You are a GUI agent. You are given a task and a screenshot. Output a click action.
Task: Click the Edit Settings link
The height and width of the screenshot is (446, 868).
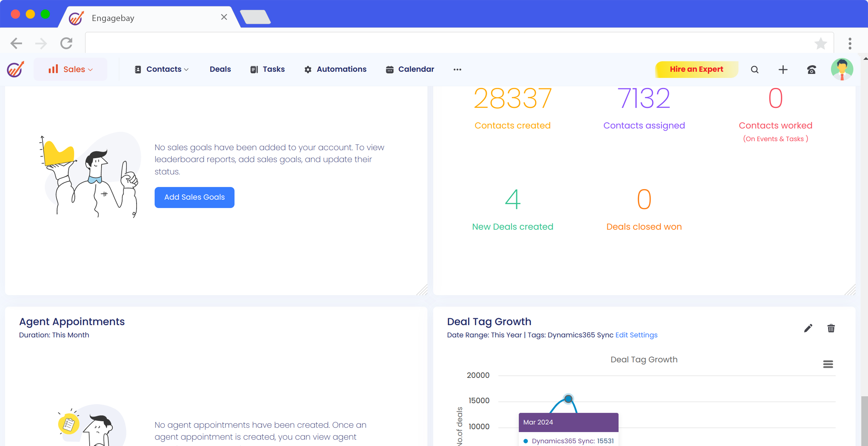click(x=636, y=335)
